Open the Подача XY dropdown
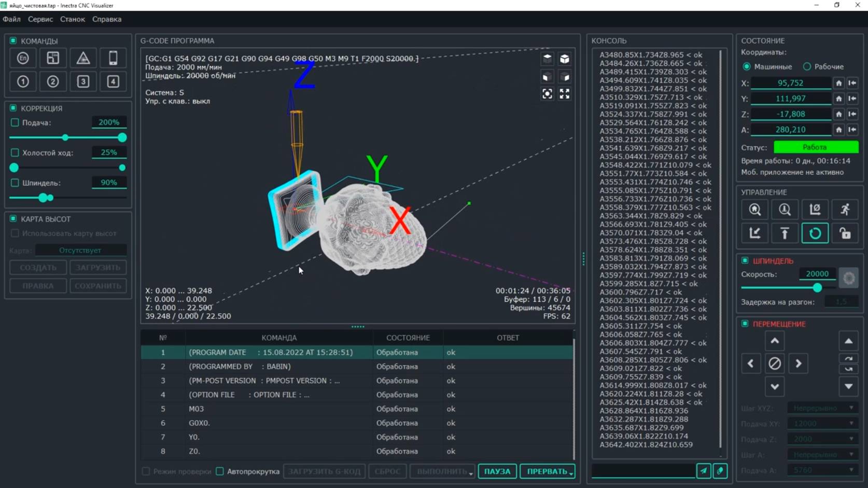The height and width of the screenshot is (488, 868). click(822, 423)
